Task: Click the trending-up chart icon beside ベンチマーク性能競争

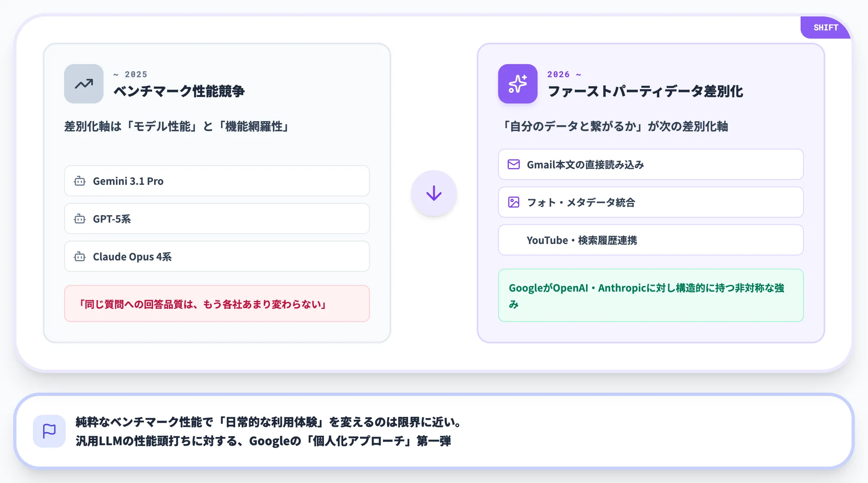Action: [84, 84]
